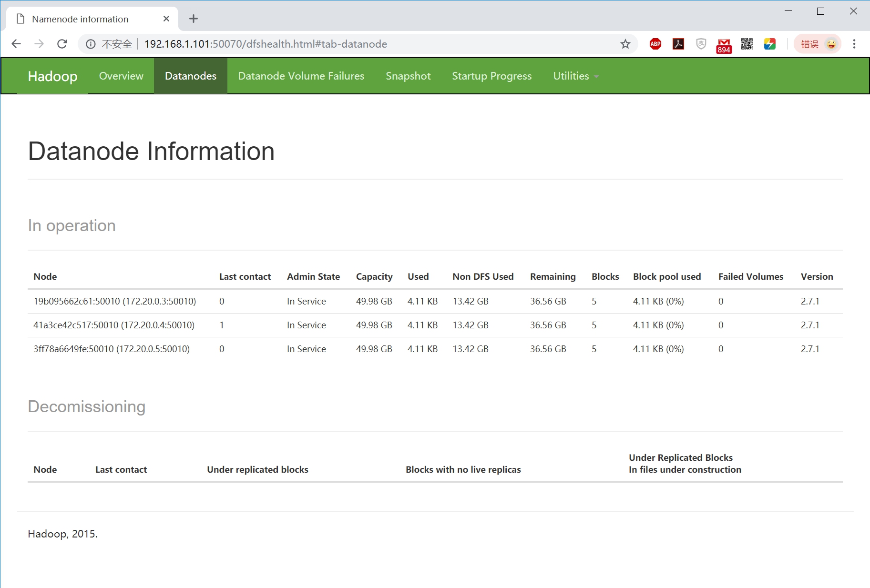
Task: Click last contact value 1
Action: tap(222, 325)
